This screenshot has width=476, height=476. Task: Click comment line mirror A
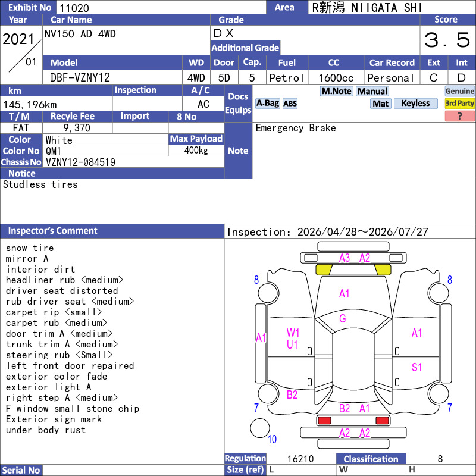point(27,259)
